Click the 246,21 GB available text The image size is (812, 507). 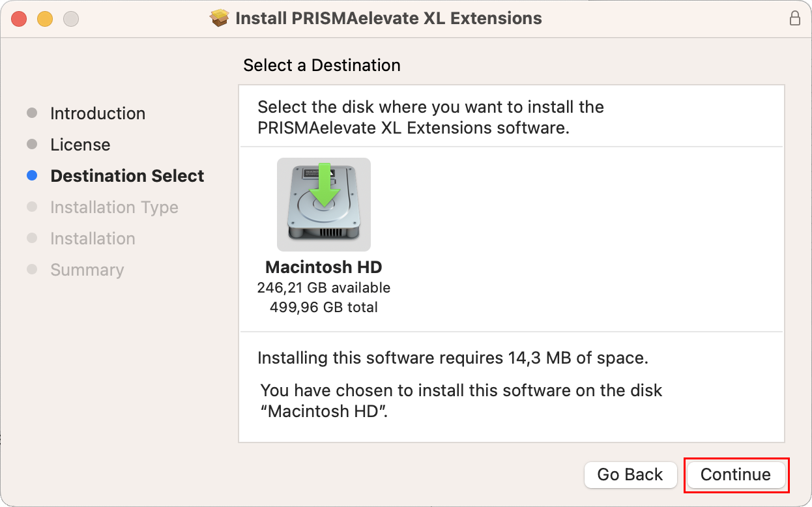(324, 287)
